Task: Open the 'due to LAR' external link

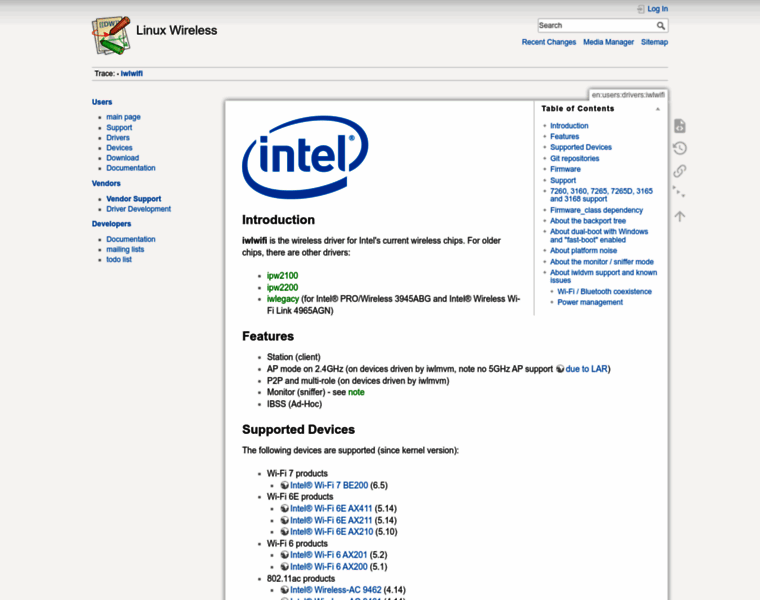Action: tap(586, 369)
